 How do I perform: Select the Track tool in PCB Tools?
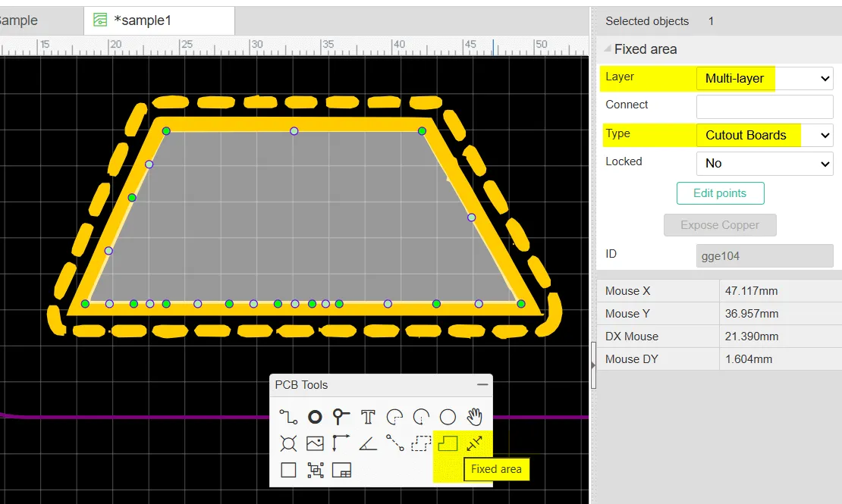(288, 416)
